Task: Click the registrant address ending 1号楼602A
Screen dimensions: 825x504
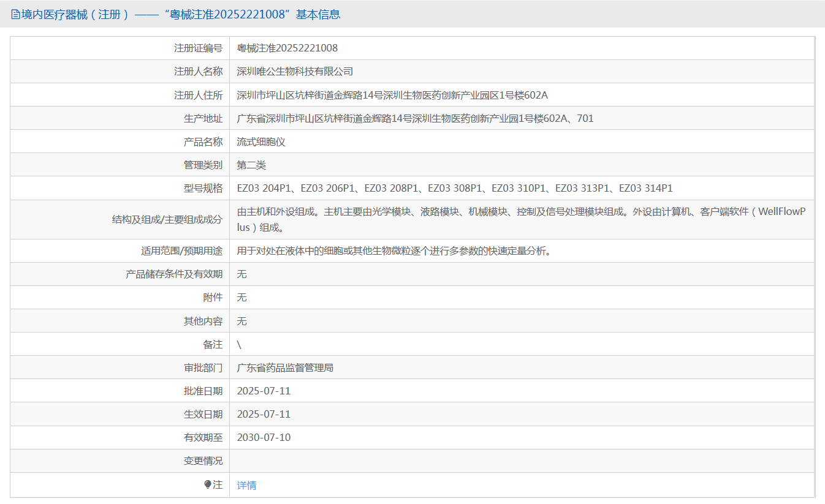Action: coord(392,95)
